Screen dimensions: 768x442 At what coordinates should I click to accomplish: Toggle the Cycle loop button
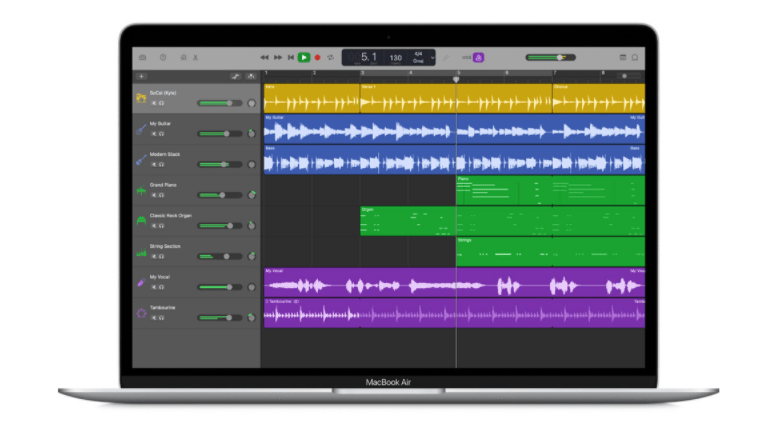(x=331, y=58)
